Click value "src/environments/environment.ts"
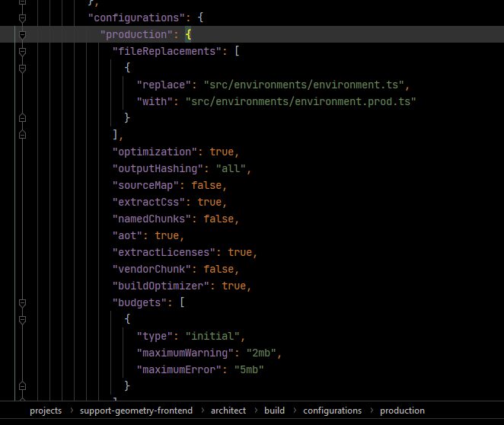The width and height of the screenshot is (504, 425). 304,85
